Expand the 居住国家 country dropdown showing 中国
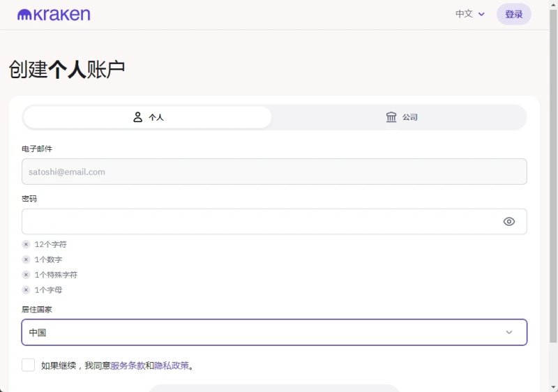The image size is (558, 392). tap(274, 332)
